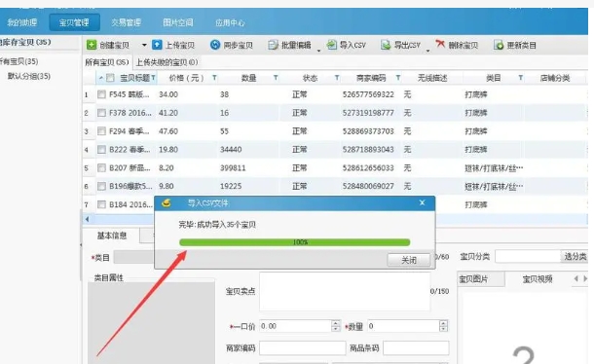The image size is (594, 364).
Task: Check the box for row F378 2016
Action: click(101, 113)
